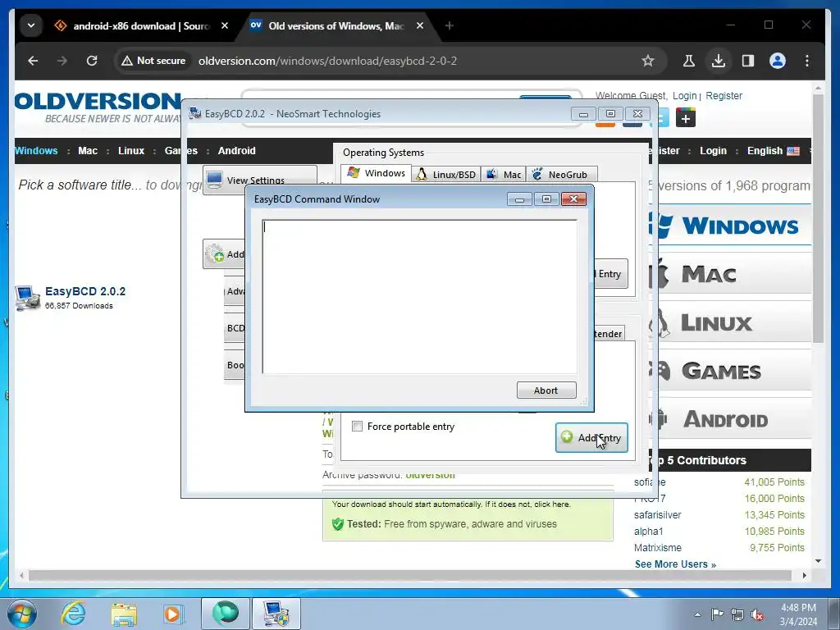Click the Linux penguin icon on the tab
Screen dimensions: 840x630
(422, 174)
